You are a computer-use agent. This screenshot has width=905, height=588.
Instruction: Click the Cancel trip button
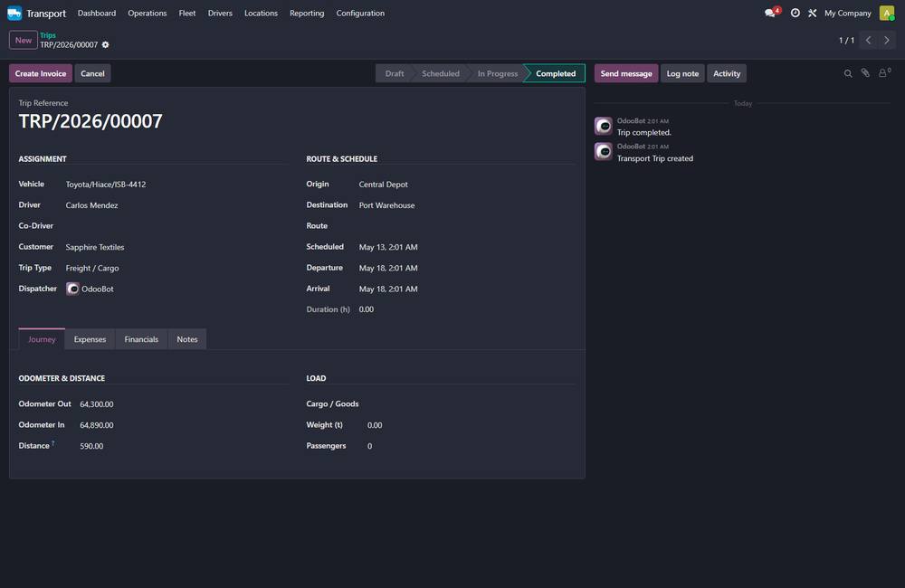(92, 73)
